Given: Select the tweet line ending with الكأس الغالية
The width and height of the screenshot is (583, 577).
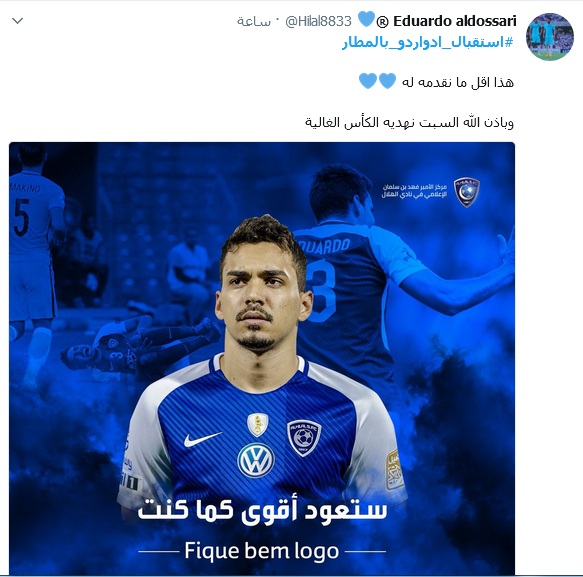Looking at the screenshot, I should click(409, 122).
